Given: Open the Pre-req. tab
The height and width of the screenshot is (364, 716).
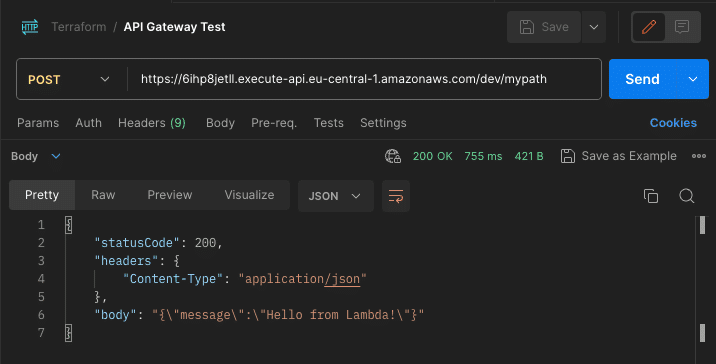Looking at the screenshot, I should coord(274,123).
